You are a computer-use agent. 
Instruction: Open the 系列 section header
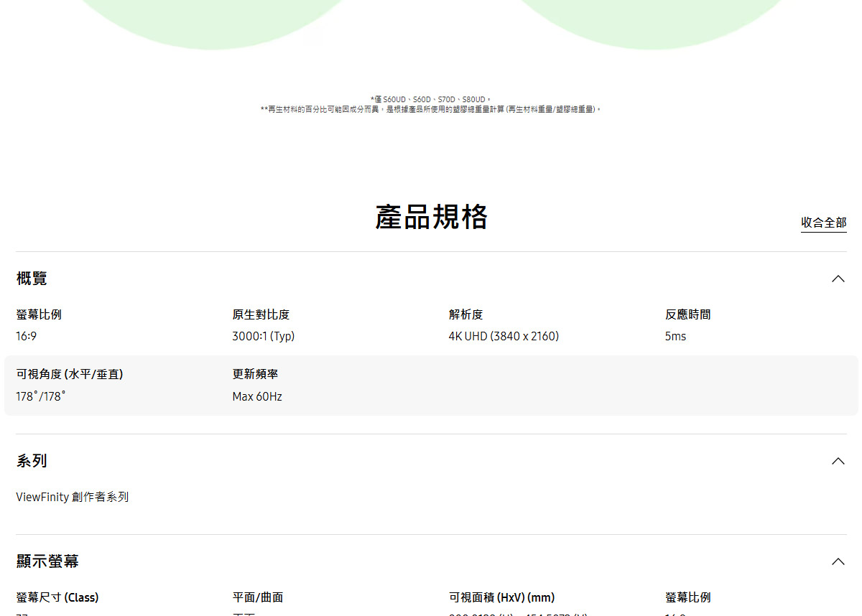pyautogui.click(x=32, y=461)
